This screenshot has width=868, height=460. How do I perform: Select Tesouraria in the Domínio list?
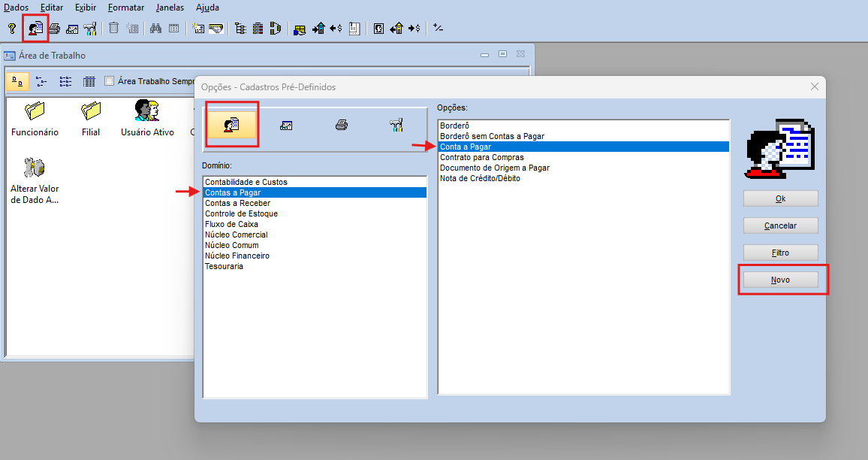(x=224, y=266)
